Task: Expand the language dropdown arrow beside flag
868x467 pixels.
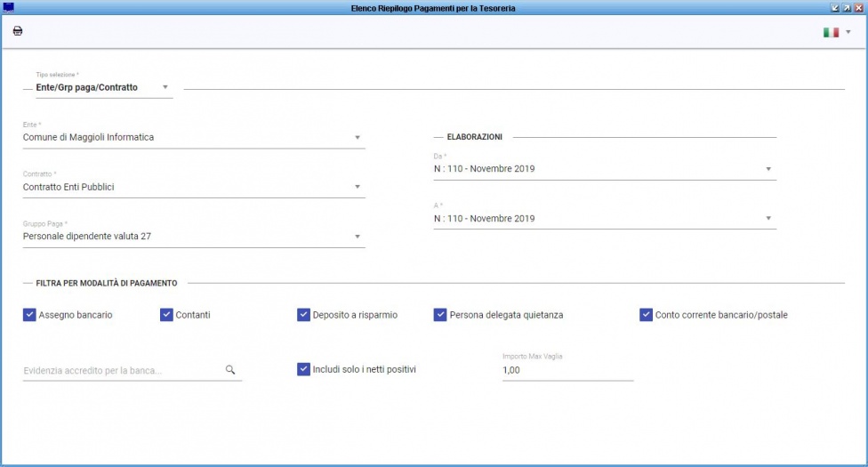Action: (x=848, y=32)
